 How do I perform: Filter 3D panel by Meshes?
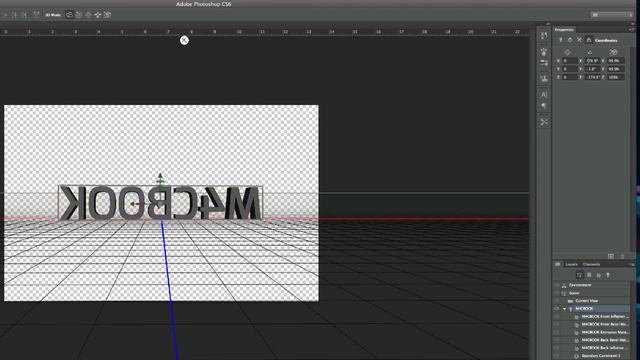(x=589, y=275)
